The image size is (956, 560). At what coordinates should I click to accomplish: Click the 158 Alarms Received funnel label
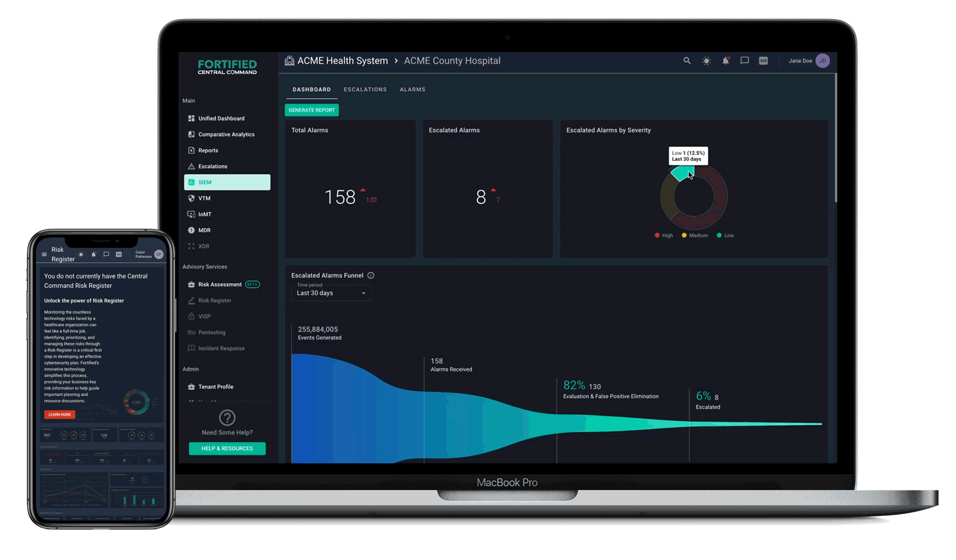point(451,365)
